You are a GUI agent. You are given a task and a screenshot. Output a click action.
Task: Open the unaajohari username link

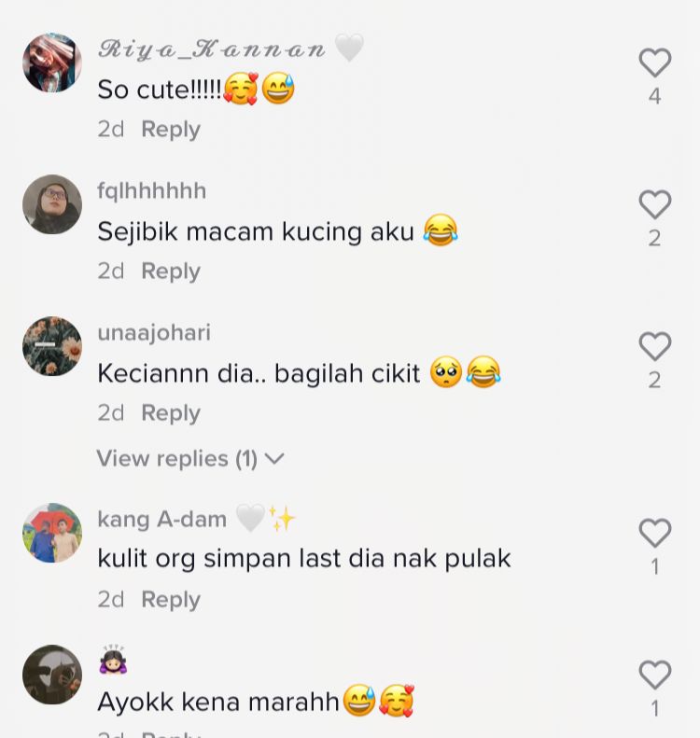click(154, 333)
